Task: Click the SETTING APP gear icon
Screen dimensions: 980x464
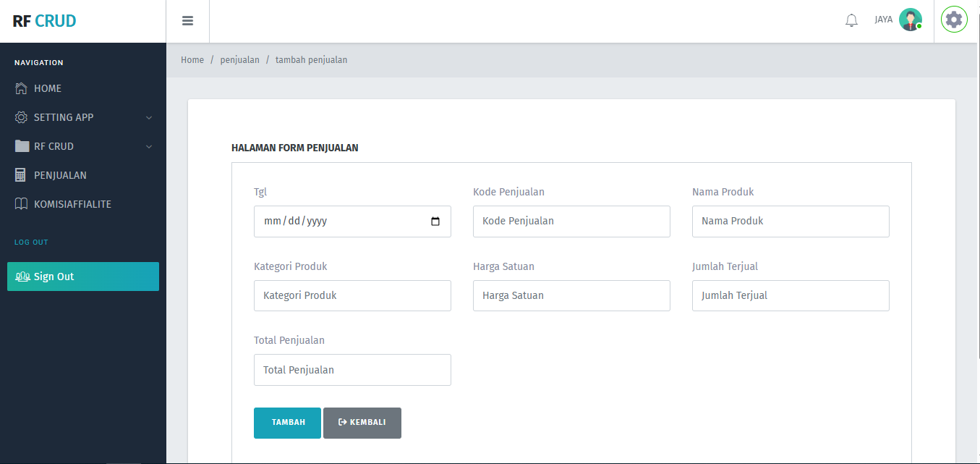Action: point(21,117)
